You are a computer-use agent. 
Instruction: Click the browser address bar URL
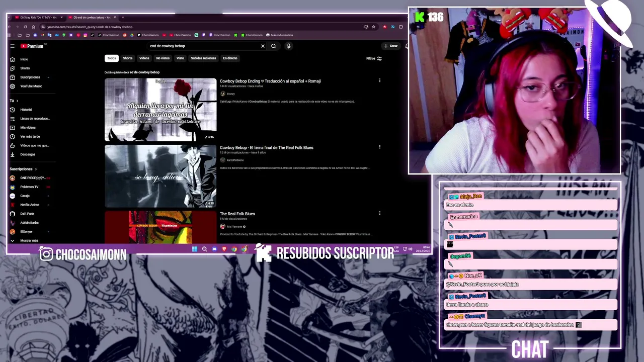pyautogui.click(x=90, y=27)
